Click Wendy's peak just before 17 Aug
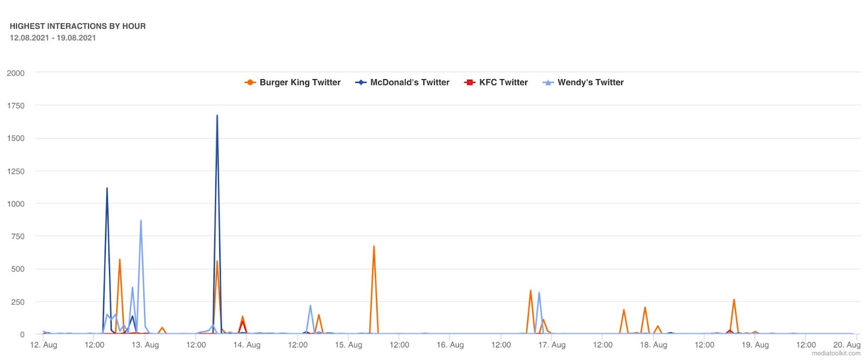This screenshot has height=361, width=868. (539, 293)
